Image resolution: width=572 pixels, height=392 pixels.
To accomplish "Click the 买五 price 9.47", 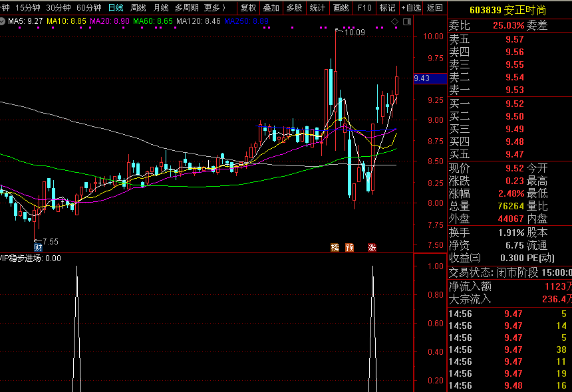I will pyautogui.click(x=514, y=154).
